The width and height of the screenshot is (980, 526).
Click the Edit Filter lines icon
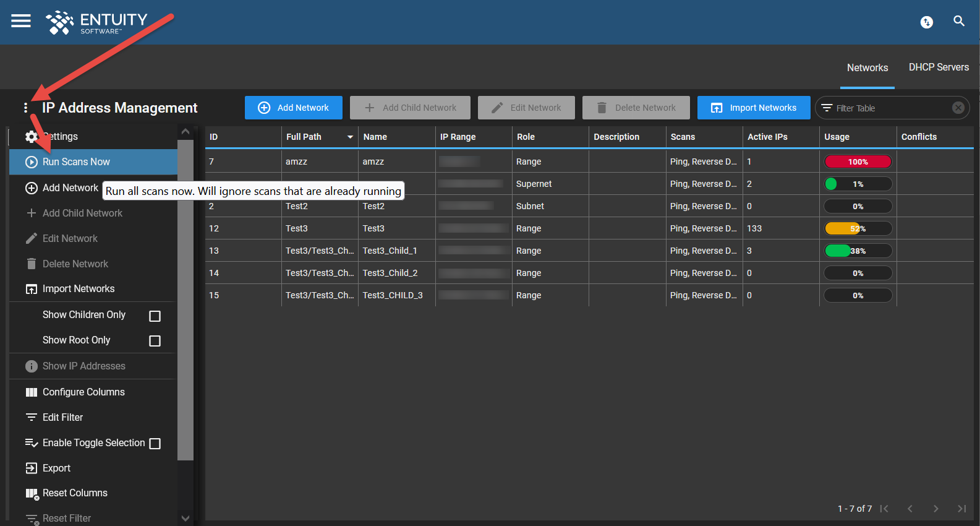pyautogui.click(x=32, y=418)
